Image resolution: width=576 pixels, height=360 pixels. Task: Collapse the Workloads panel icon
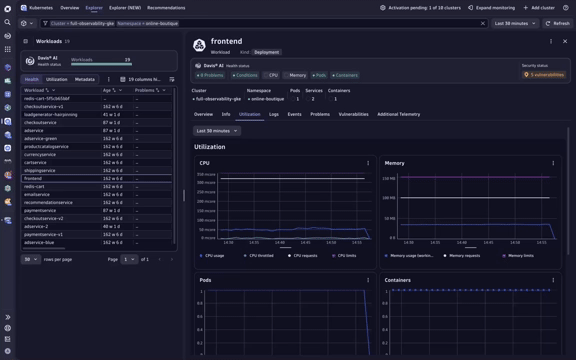26,41
